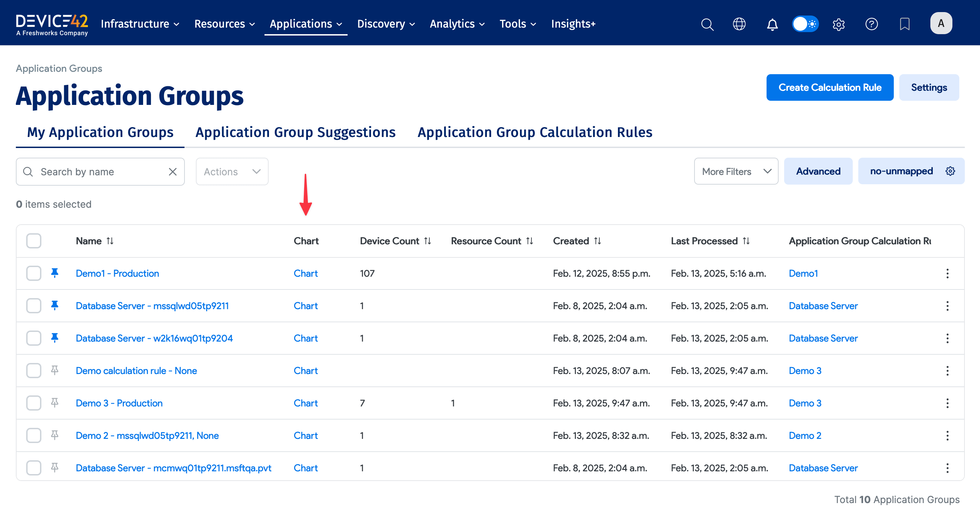This screenshot has height=521, width=980.
Task: Open the Actions dropdown
Action: (x=232, y=171)
